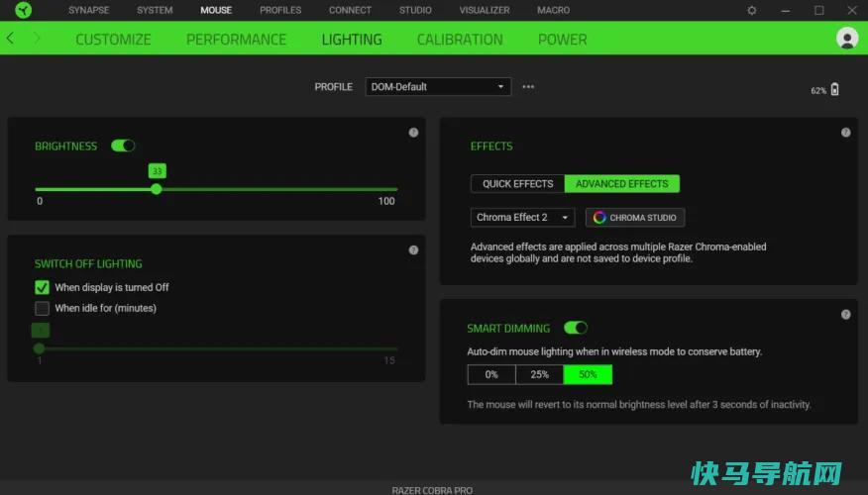Select Advanced Effects button
This screenshot has height=495, width=868.
tap(621, 183)
